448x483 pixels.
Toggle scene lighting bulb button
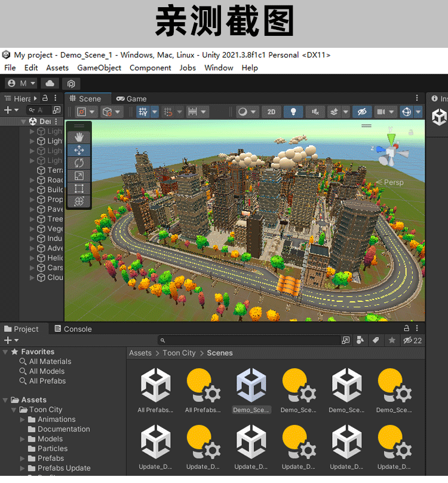pos(293,112)
